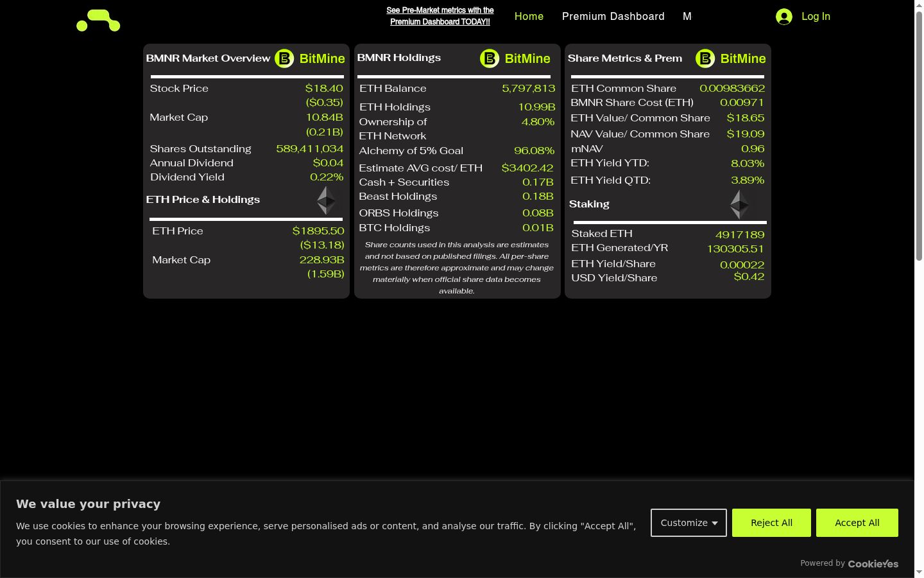Image resolution: width=924 pixels, height=578 pixels.
Task: Click the Cookieyes branding link
Action: point(873,564)
